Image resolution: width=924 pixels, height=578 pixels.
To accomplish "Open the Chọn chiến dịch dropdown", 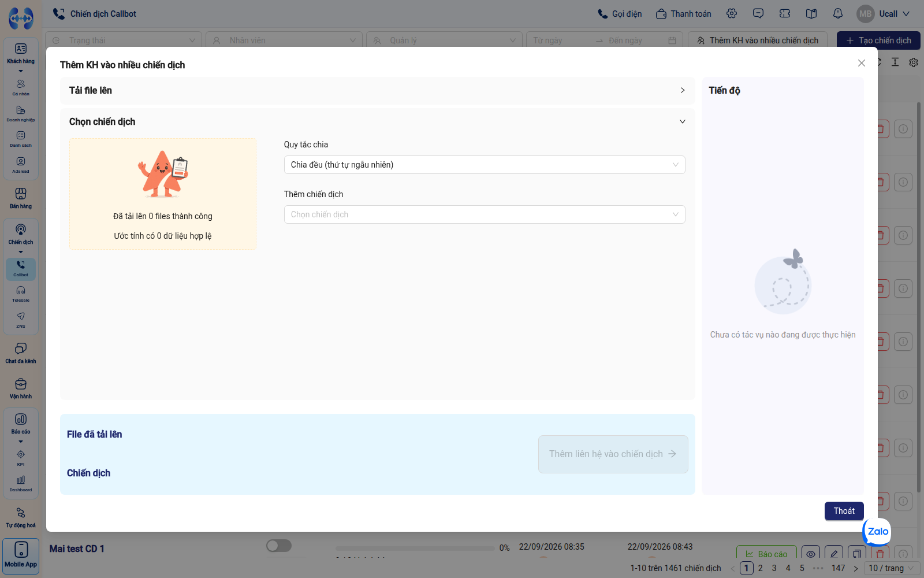I will coord(485,214).
